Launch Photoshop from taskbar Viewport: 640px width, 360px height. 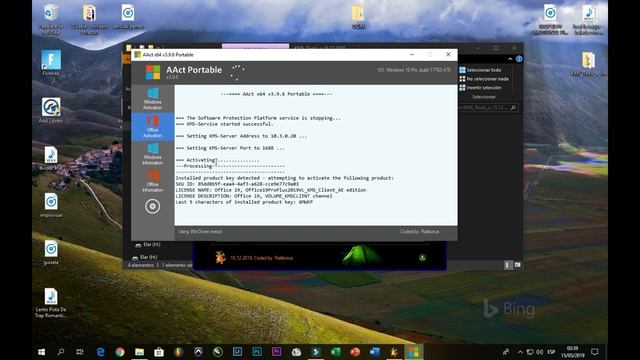click(257, 352)
